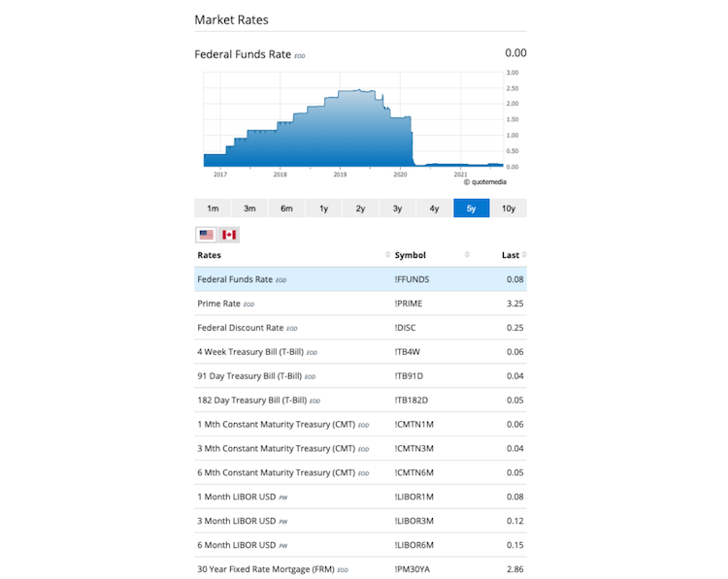728x579 pixels.
Task: Click the 2019 label on chart axis
Action: tap(340, 175)
